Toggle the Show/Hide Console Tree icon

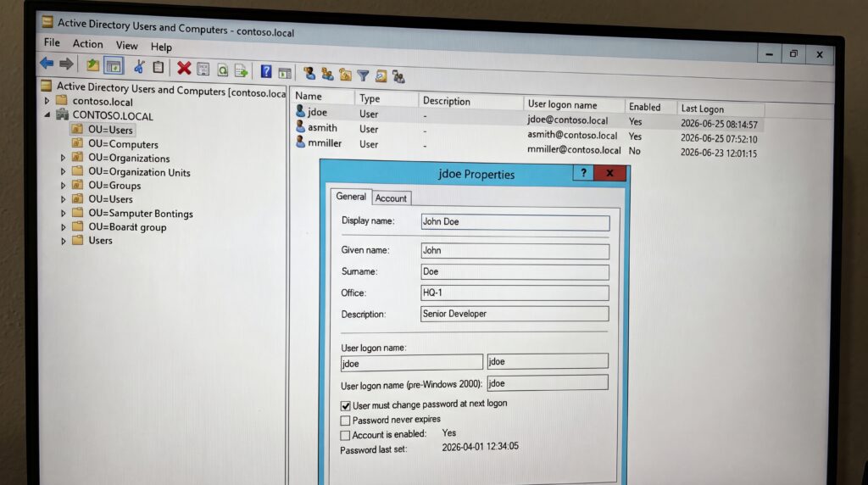coord(114,66)
